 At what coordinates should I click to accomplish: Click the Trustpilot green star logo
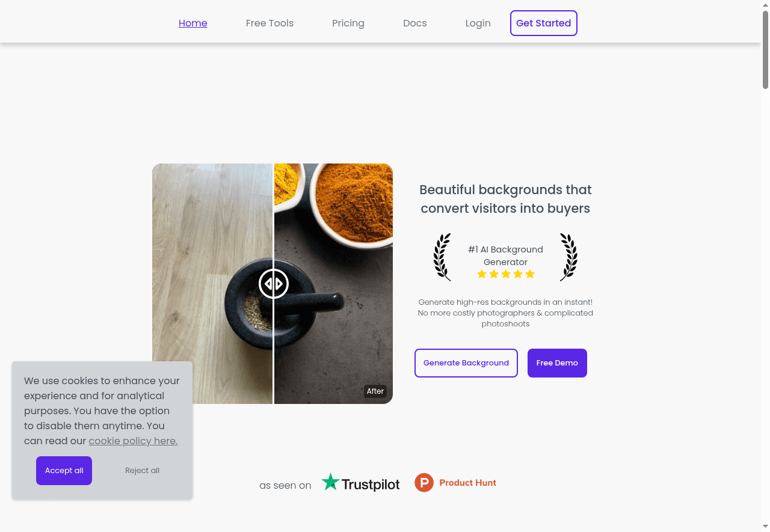click(330, 482)
